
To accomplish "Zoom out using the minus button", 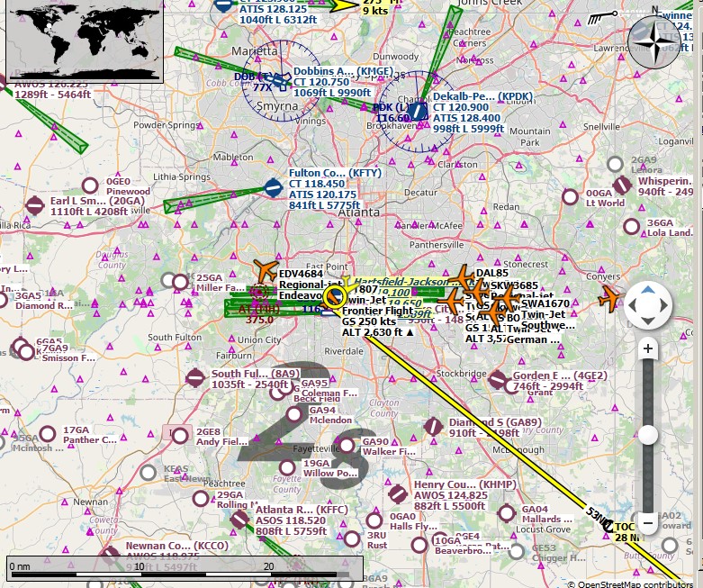I will click(x=648, y=523).
